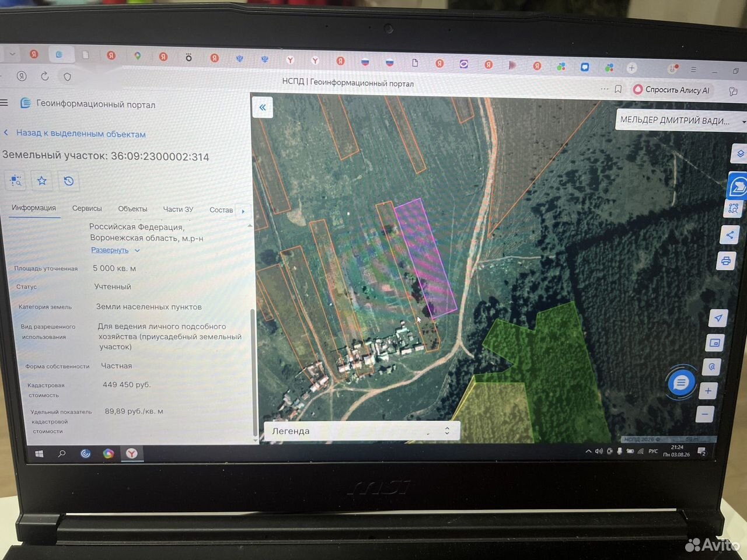
Task: Open the portal hamburger menu
Action: tap(4, 103)
